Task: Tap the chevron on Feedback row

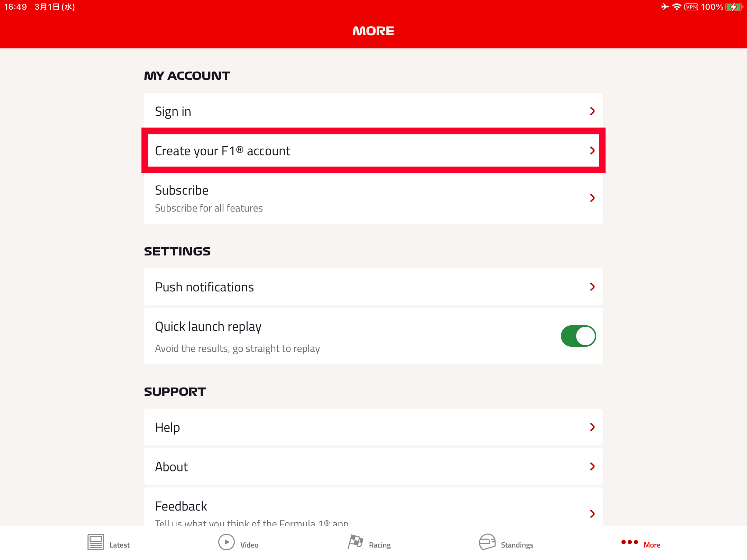Action: click(592, 514)
